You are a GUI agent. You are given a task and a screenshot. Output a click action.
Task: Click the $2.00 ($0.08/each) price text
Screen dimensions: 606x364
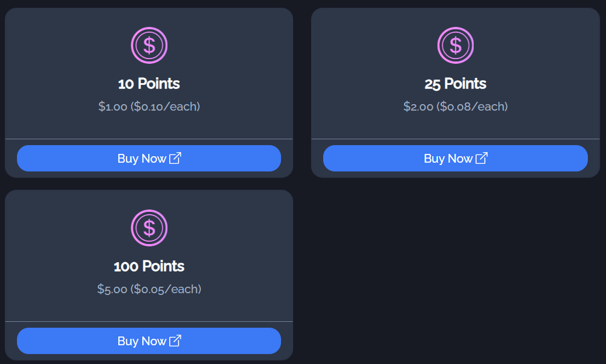click(x=456, y=107)
